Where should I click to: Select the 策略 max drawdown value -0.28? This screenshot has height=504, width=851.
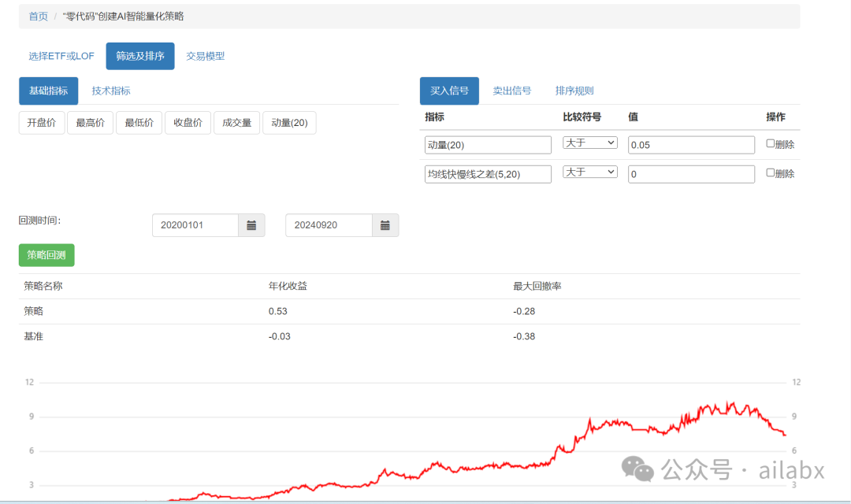(x=524, y=311)
